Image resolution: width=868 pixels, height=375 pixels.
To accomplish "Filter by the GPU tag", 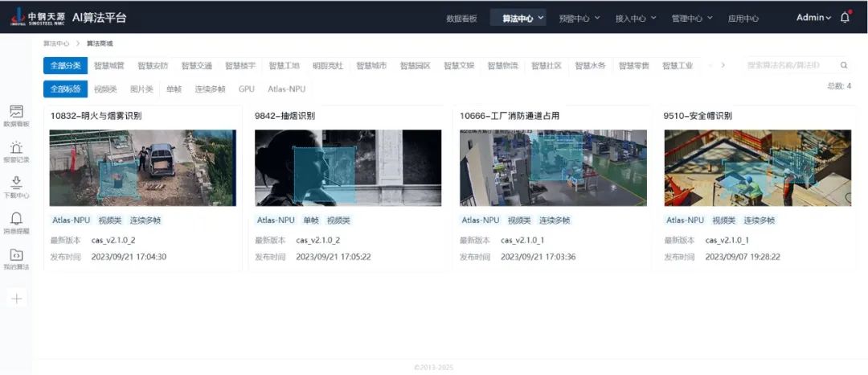I will click(246, 89).
